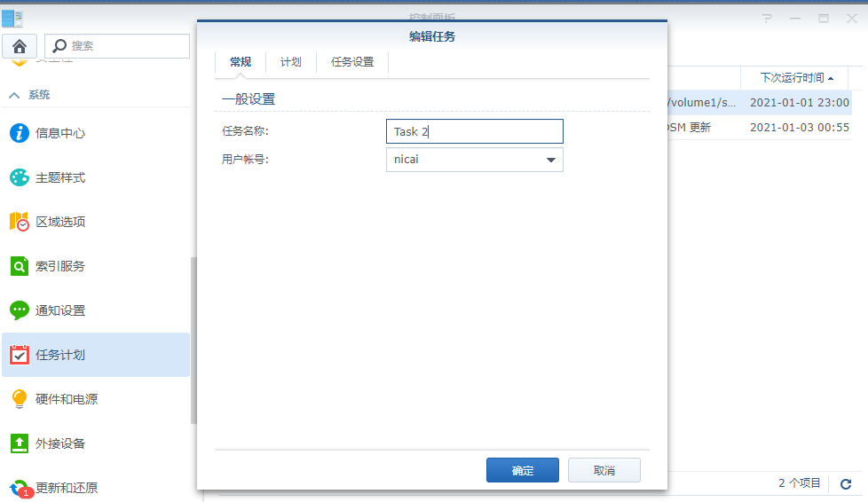Switch to the 任务设置 tab
The image size is (868, 502).
[352, 62]
